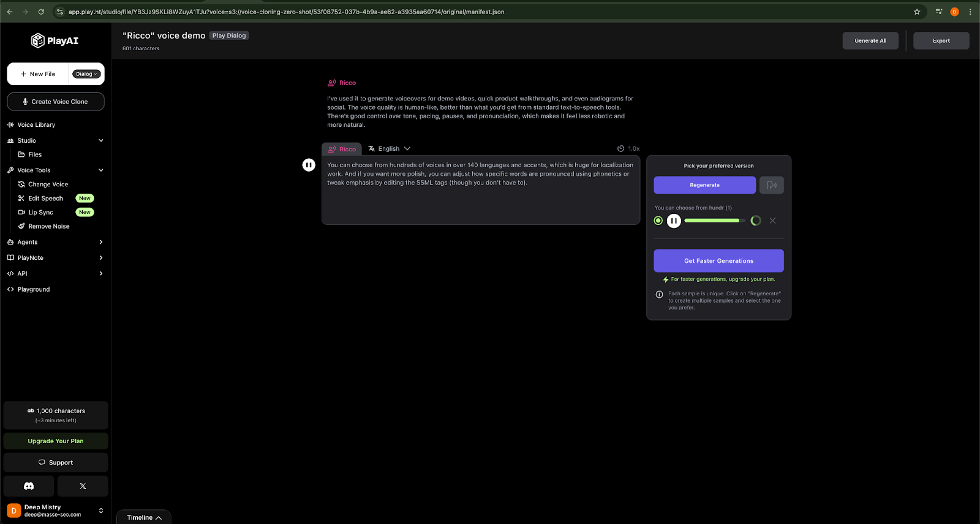
Task: Go back in browser history
Action: tap(10, 12)
